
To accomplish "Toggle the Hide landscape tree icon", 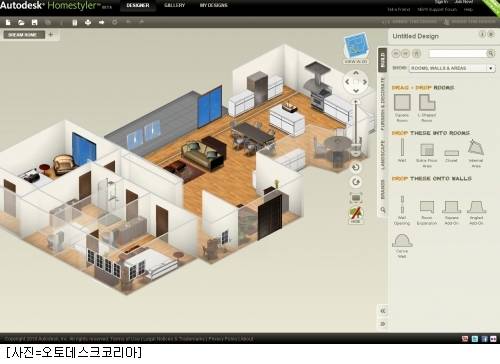I will coord(356,215).
